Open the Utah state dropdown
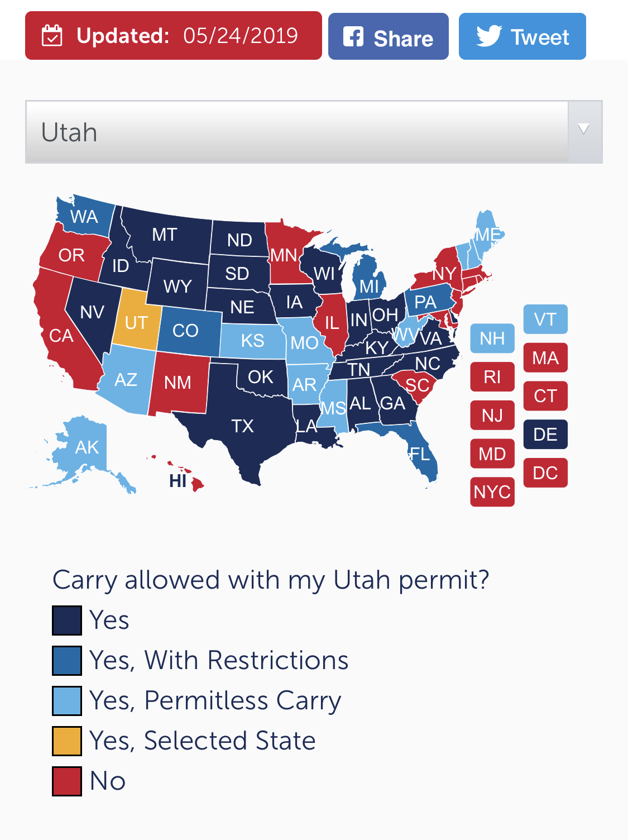The width and height of the screenshot is (628, 840). click(x=314, y=132)
